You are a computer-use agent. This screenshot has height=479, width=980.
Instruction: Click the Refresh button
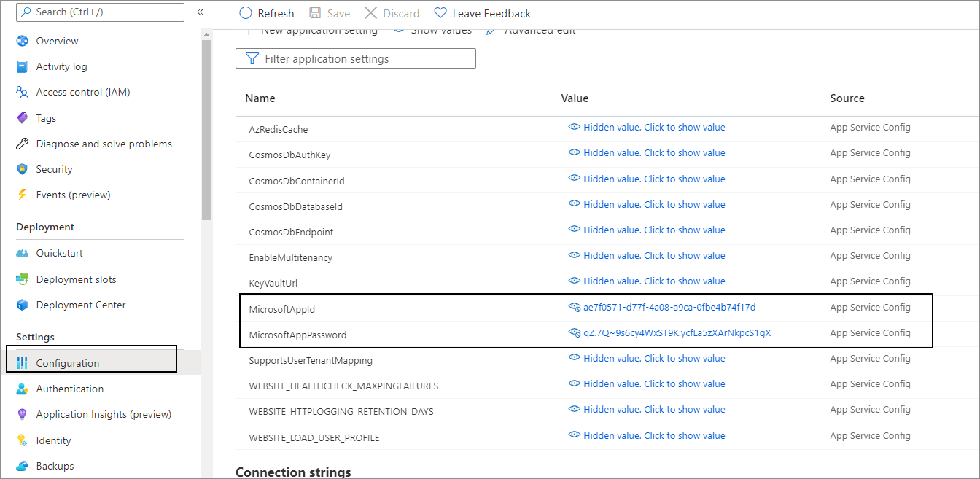click(265, 12)
